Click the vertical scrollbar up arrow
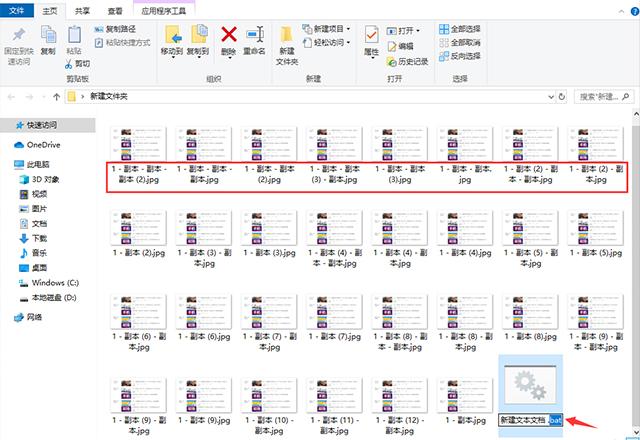This screenshot has width=640, height=440. click(636, 115)
